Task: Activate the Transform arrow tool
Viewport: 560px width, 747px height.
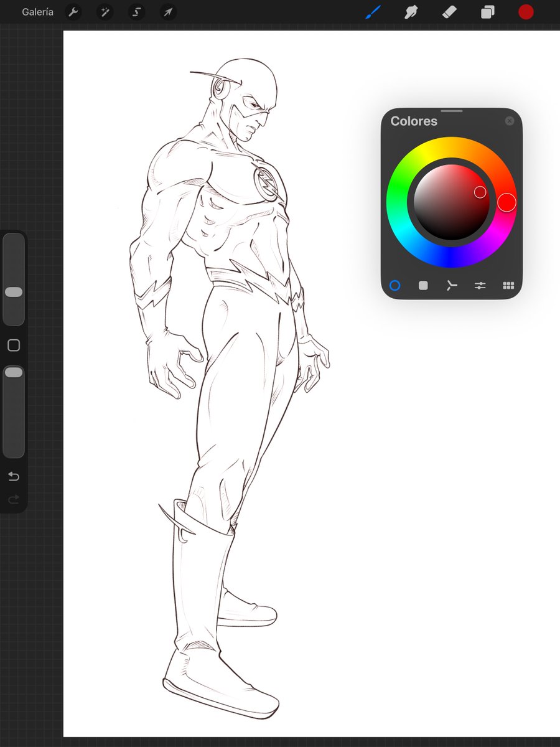Action: (168, 12)
